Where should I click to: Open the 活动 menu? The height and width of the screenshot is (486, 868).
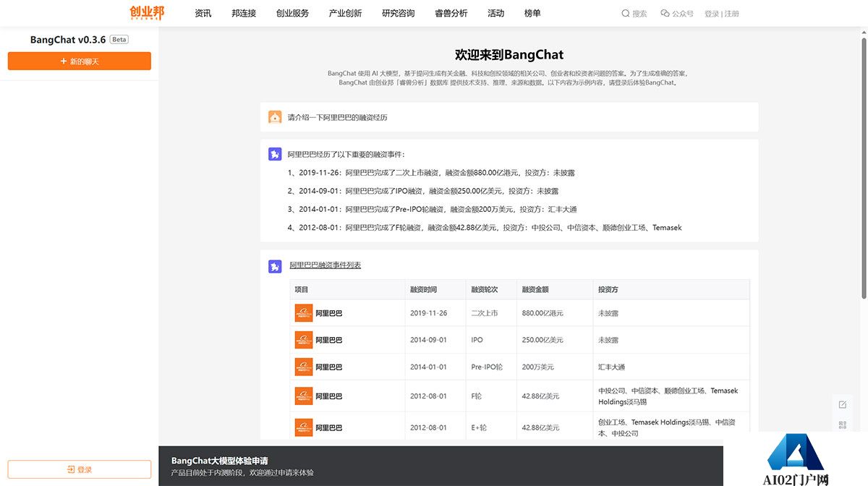(x=495, y=13)
